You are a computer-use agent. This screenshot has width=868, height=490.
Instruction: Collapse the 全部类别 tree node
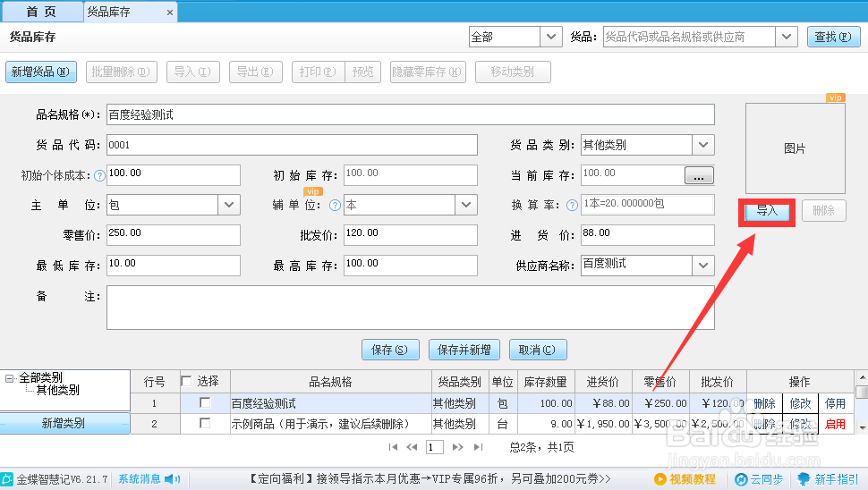(9, 379)
